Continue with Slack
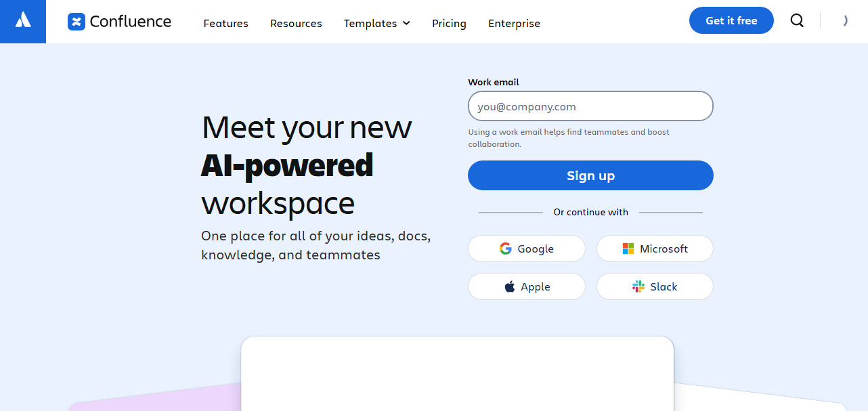Screen dimensions: 868x411 point(655,286)
